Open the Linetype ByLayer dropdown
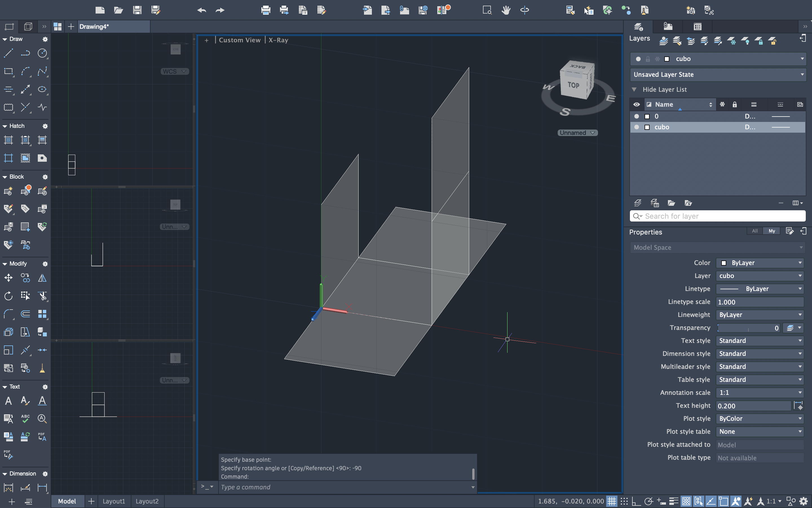 pos(760,289)
